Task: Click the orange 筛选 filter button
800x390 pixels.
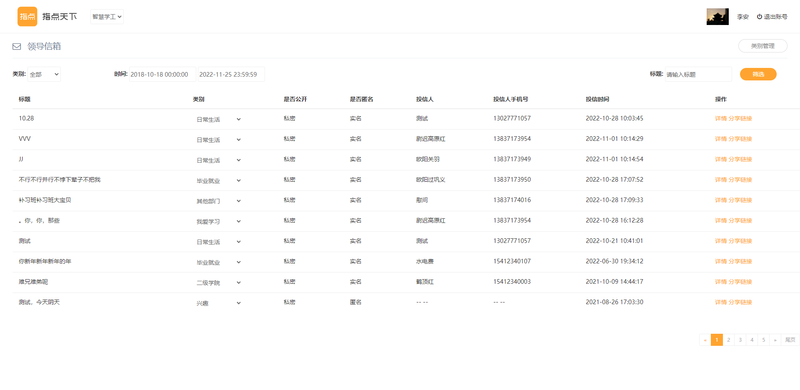Action: [758, 74]
